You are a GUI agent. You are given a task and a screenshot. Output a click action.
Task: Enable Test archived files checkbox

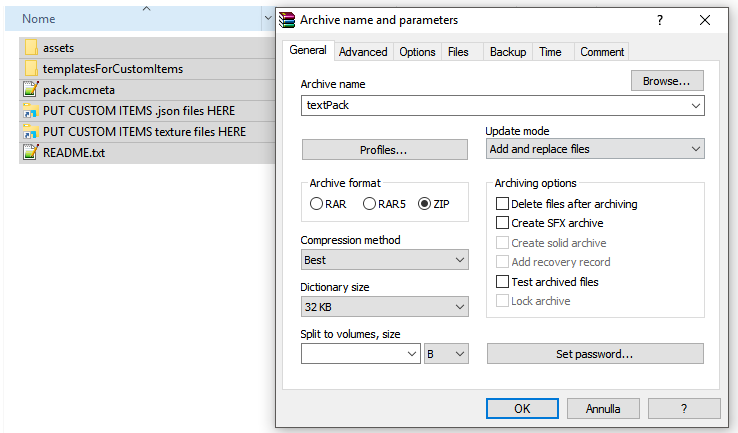(x=503, y=282)
